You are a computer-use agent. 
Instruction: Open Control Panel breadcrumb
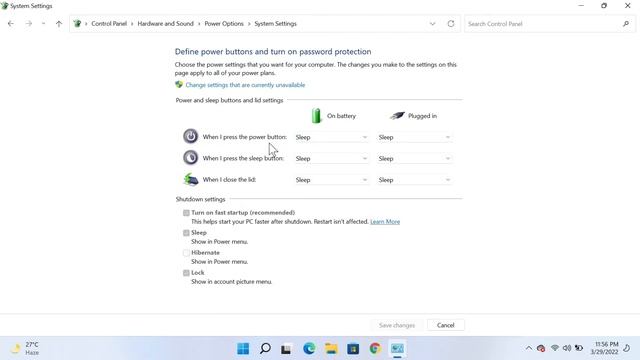coord(109,24)
